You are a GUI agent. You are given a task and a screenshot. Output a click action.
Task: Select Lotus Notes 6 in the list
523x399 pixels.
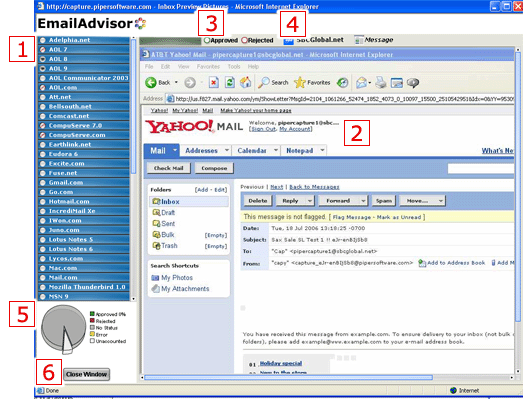point(83,249)
